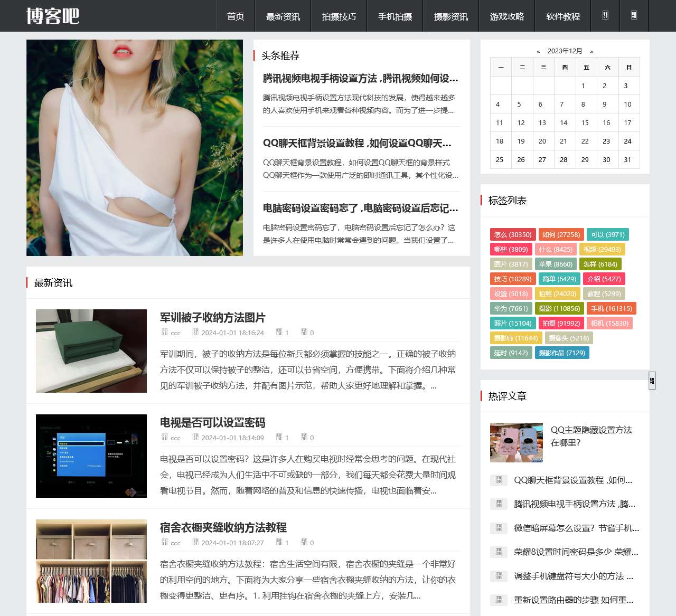676x616 pixels.
Task: Open the headline 电脑密码设置密码忘了
Action: [x=361, y=208]
